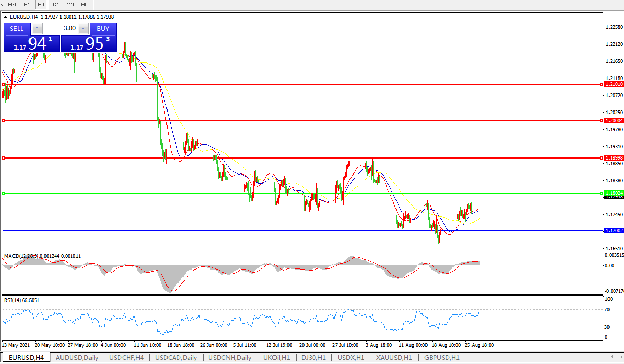Switch to the XAUUSD,H1 chart tab
624x364 pixels.
(x=394, y=358)
